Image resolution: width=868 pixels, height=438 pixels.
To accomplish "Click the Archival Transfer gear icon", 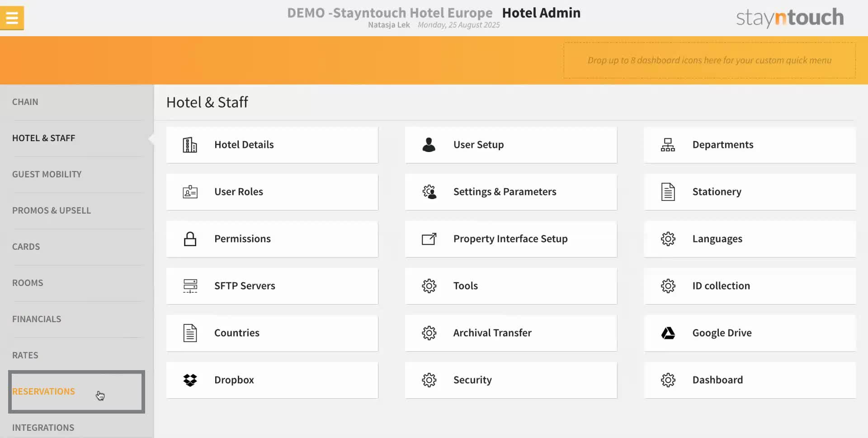I will pos(429,333).
